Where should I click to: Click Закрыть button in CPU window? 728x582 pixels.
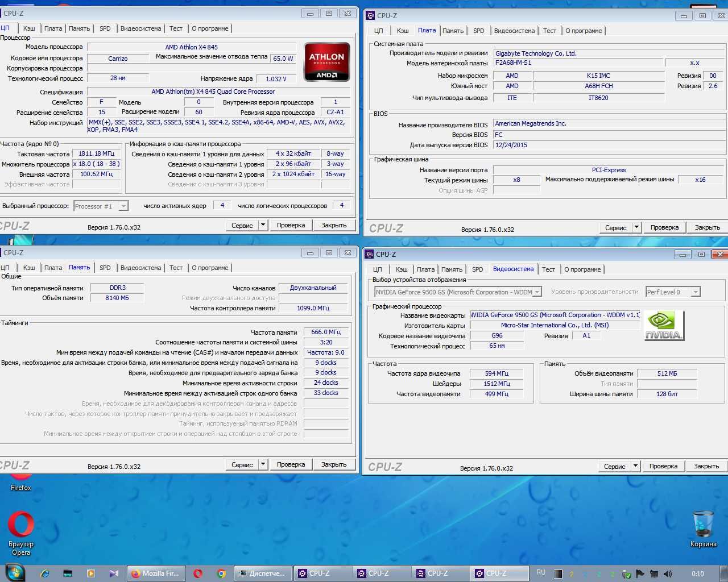pyautogui.click(x=334, y=225)
